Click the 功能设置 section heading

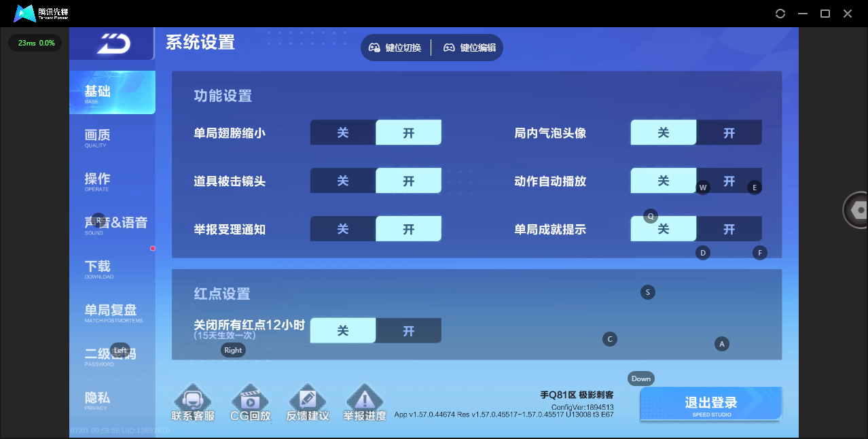click(223, 96)
